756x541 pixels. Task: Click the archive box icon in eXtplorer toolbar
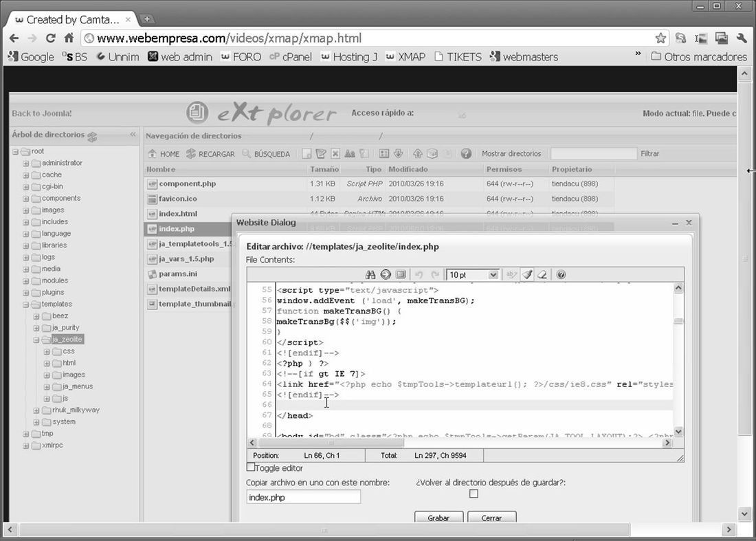point(432,154)
